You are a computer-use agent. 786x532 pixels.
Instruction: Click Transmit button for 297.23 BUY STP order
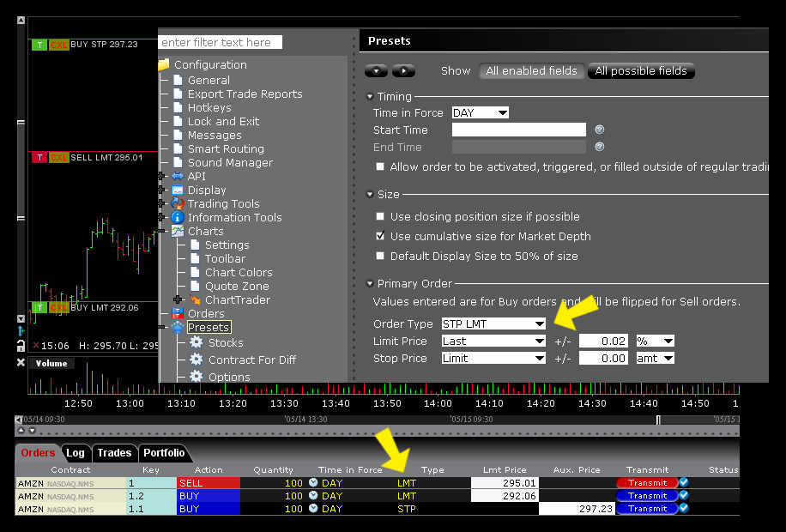647,508
